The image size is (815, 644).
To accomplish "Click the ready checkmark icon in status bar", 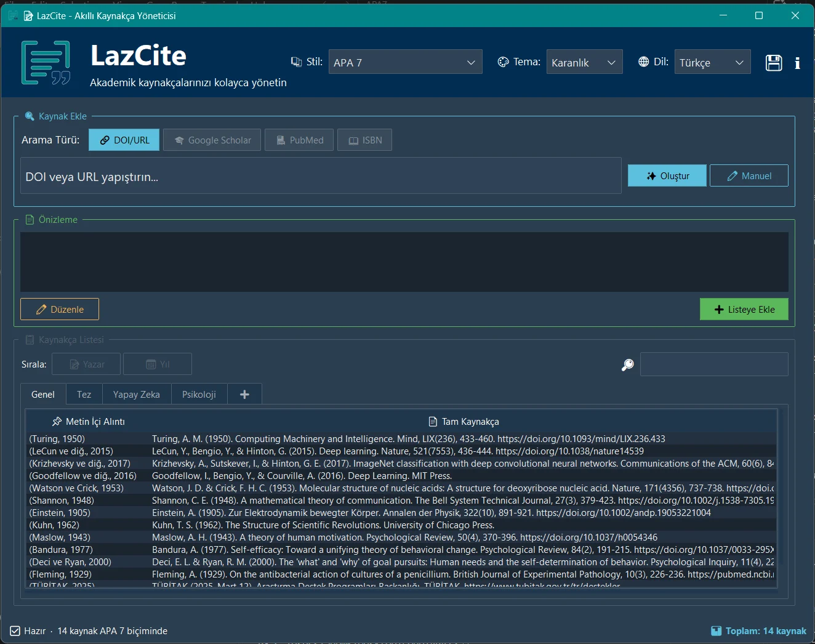I will pos(15,631).
